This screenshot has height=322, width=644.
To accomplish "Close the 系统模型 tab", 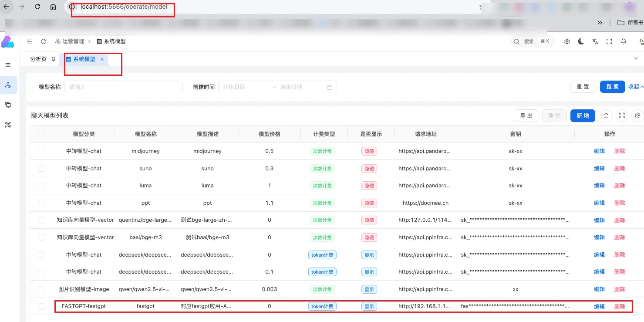I will coord(102,59).
